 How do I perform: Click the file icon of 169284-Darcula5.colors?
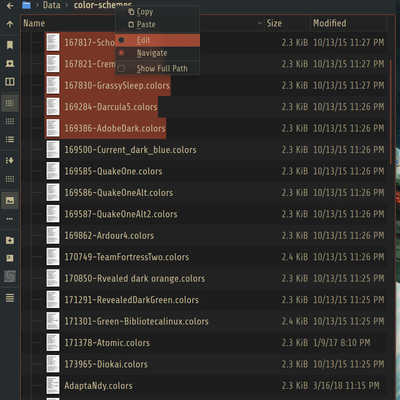[x=53, y=106]
